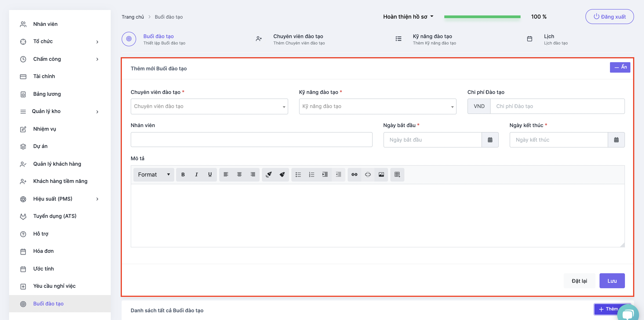The height and width of the screenshot is (320, 644).
Task: Go to Trang chủ breadcrumb link
Action: click(133, 17)
